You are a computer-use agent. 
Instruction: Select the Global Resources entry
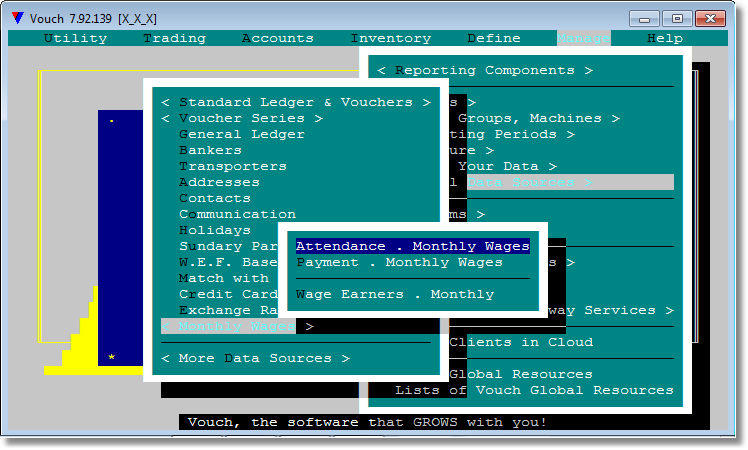[x=521, y=374]
